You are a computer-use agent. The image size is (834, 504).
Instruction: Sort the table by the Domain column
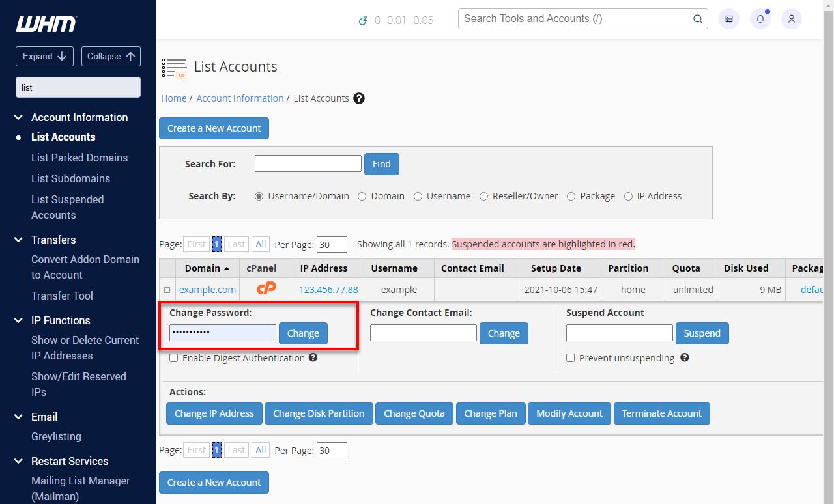[202, 268]
